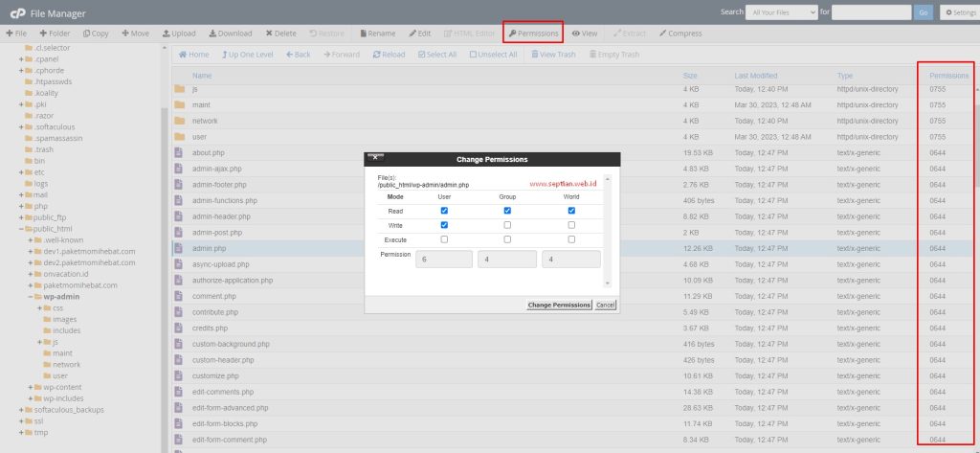Click the search Go button
Image resolution: width=980 pixels, height=453 pixels.
coord(923,12)
